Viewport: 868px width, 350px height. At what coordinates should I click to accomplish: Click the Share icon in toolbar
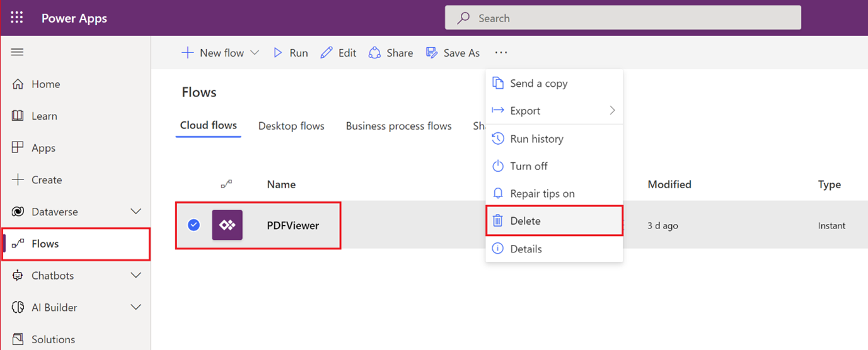(x=375, y=53)
